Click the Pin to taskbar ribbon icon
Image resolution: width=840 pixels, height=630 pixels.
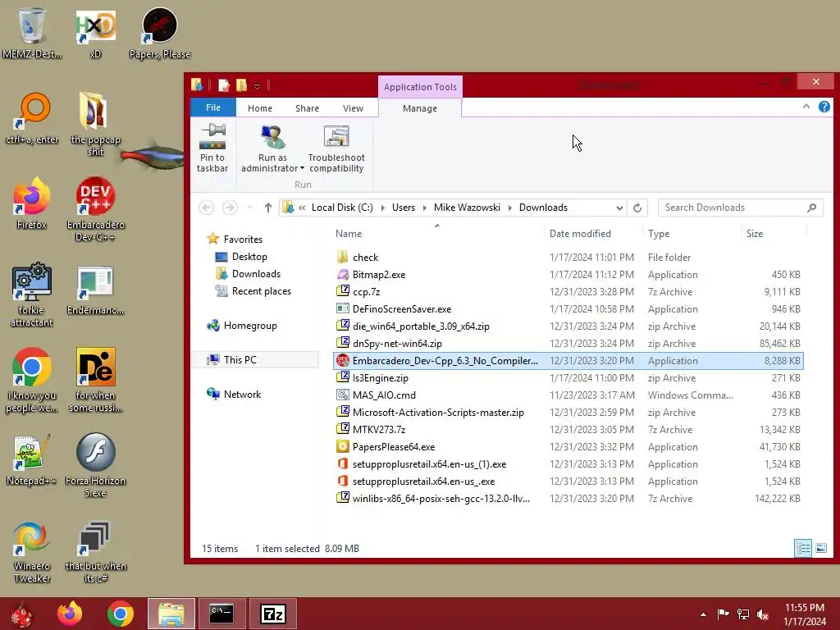(x=212, y=148)
